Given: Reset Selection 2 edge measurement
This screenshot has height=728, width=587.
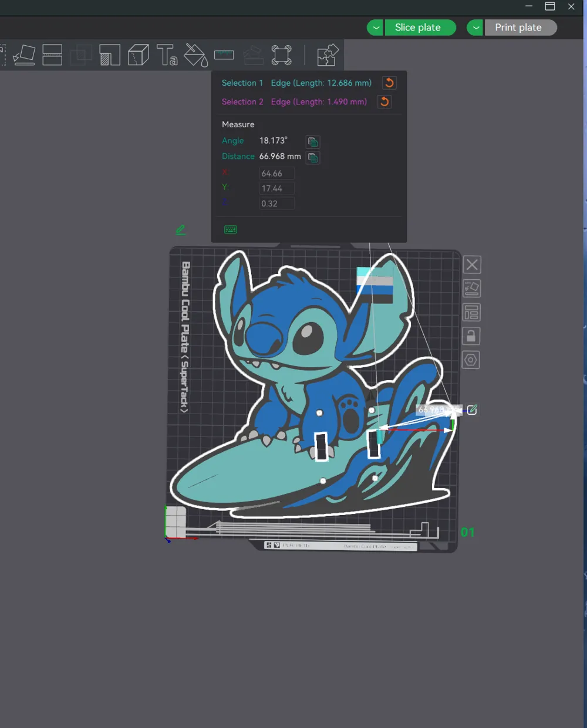Looking at the screenshot, I should 384,101.
